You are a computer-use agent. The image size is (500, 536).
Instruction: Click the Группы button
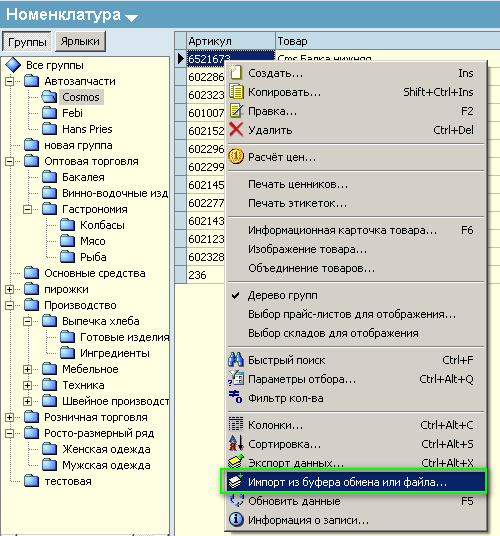[x=27, y=42]
